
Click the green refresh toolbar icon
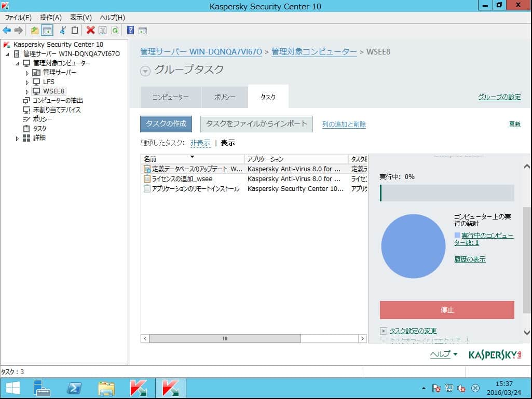(x=115, y=31)
